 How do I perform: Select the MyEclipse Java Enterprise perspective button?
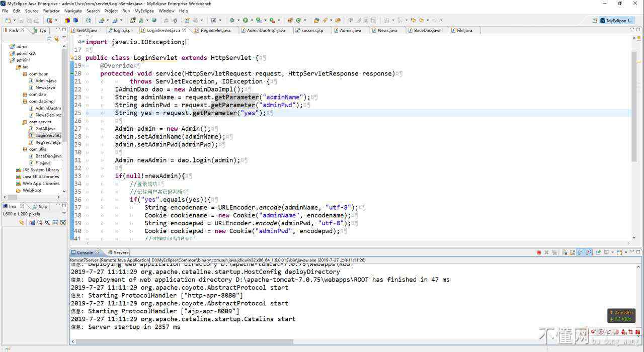click(616, 21)
